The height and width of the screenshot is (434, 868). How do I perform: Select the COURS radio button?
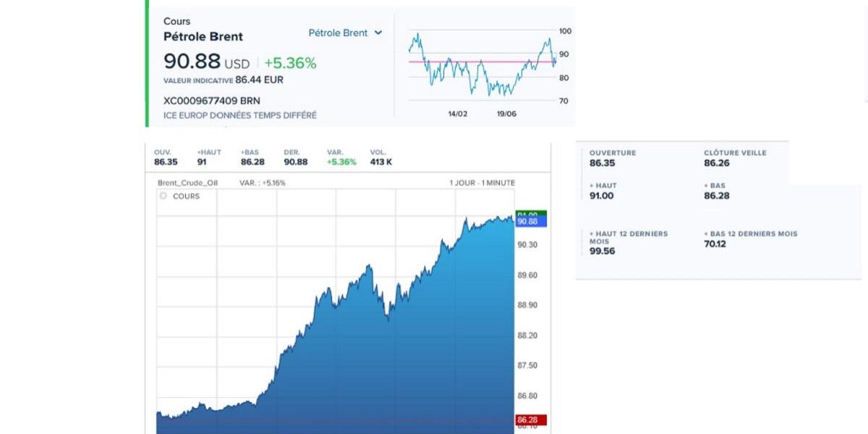(x=163, y=196)
